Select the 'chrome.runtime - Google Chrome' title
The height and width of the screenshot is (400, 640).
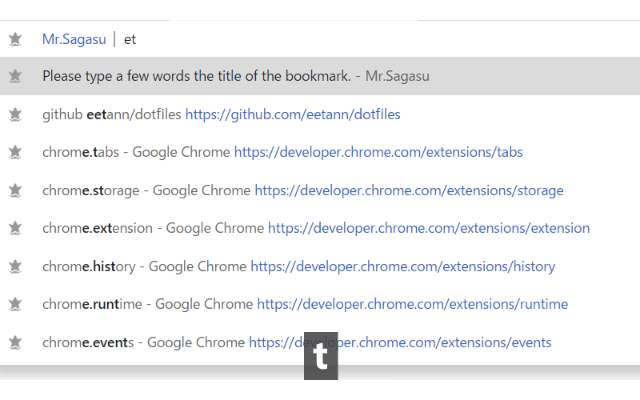point(147,304)
